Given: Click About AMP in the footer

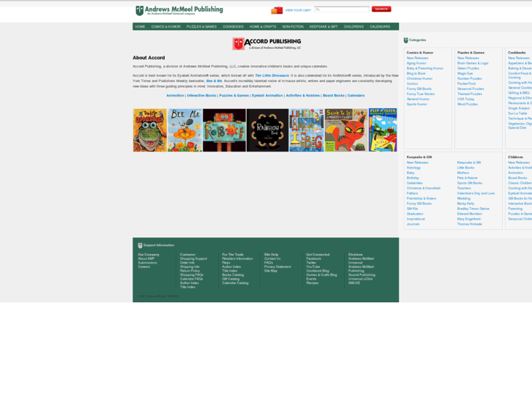Looking at the screenshot, I should (x=146, y=258).
